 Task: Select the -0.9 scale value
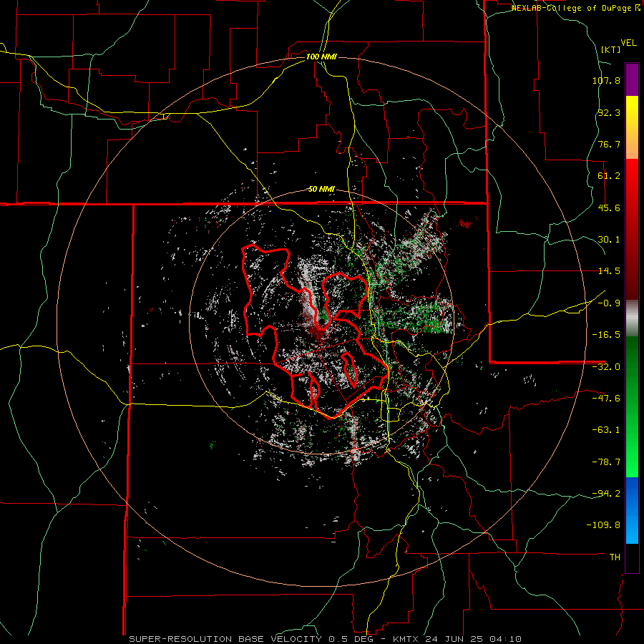[x=609, y=303]
